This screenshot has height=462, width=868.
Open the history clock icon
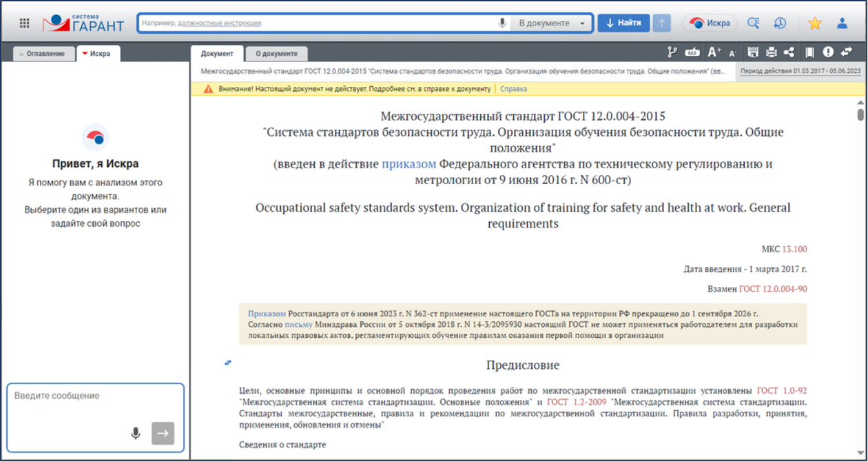coord(780,23)
